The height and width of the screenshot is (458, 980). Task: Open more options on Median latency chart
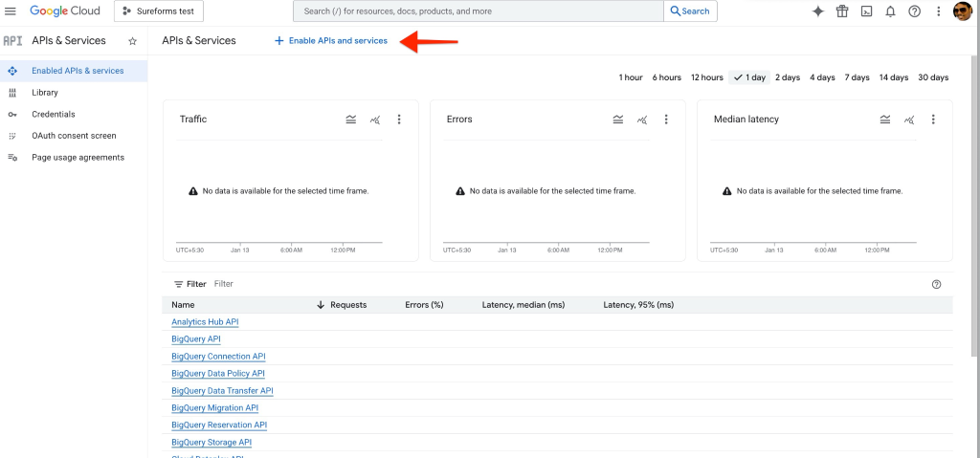point(933,120)
